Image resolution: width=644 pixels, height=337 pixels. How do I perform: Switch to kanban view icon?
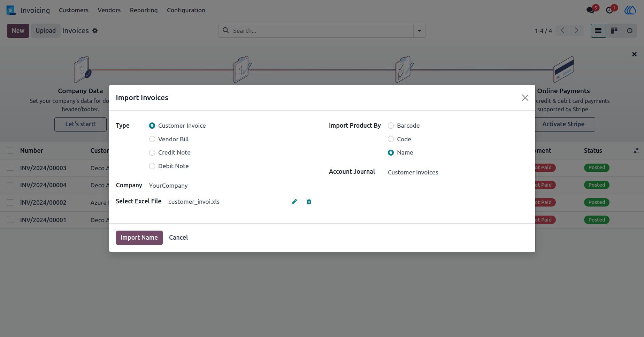coord(614,31)
